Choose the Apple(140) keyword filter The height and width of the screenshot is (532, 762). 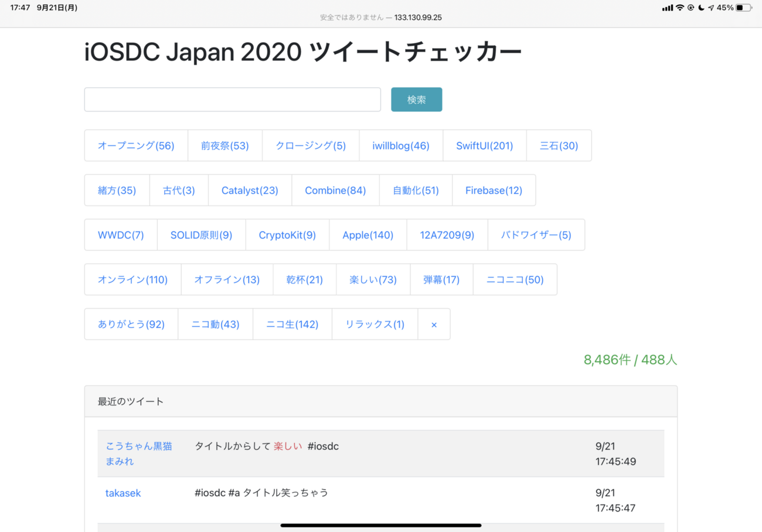pyautogui.click(x=368, y=235)
